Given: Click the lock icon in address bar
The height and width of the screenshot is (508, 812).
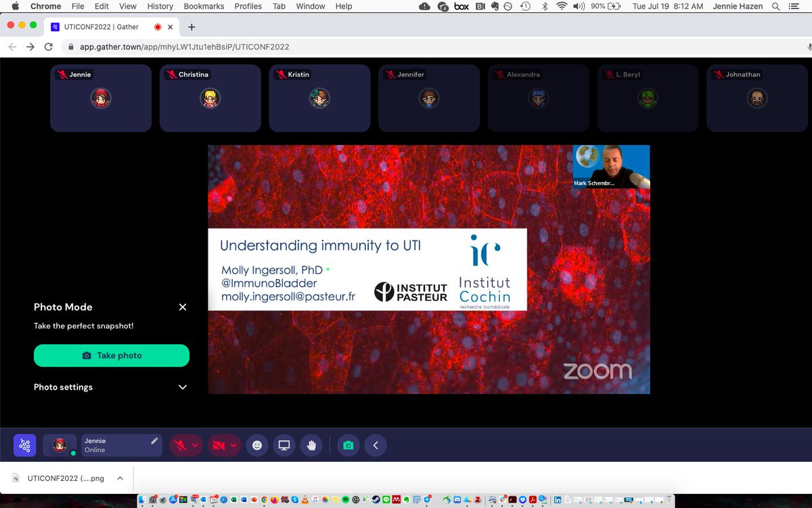Looking at the screenshot, I should (x=72, y=47).
